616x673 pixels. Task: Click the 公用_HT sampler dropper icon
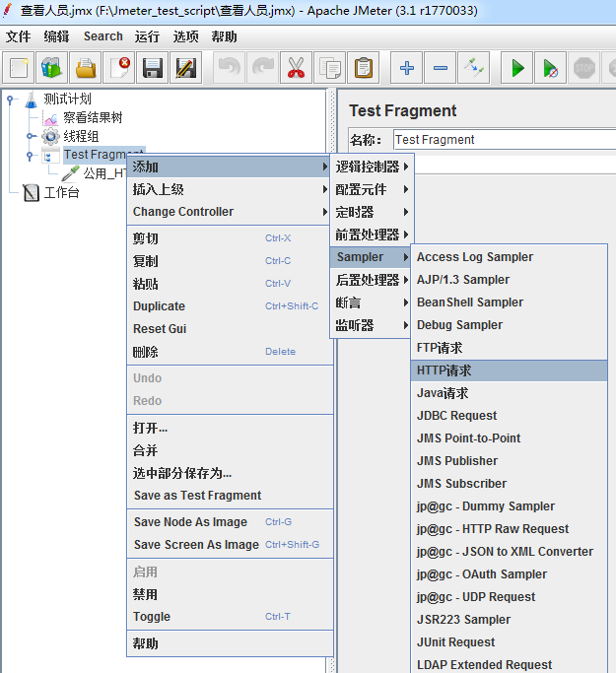(x=70, y=173)
